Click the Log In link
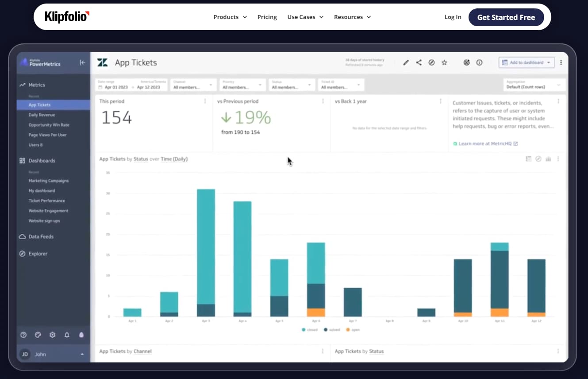The height and width of the screenshot is (379, 588). pyautogui.click(x=453, y=17)
